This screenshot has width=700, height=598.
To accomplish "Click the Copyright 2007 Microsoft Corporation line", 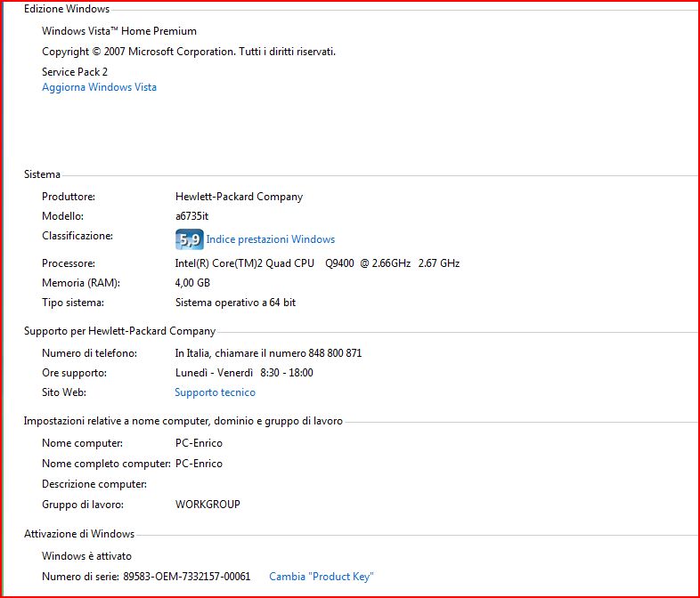I will [189, 52].
